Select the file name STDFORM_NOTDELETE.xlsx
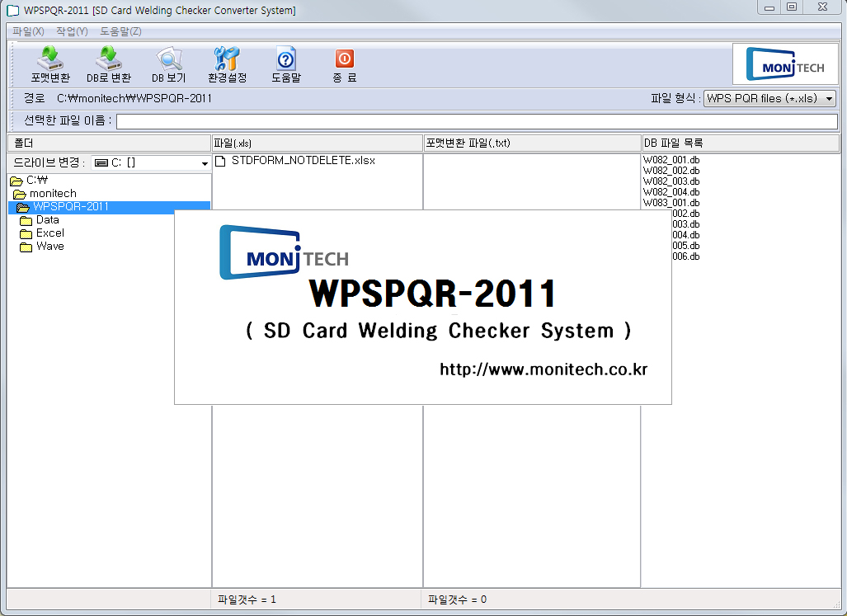 click(304, 160)
